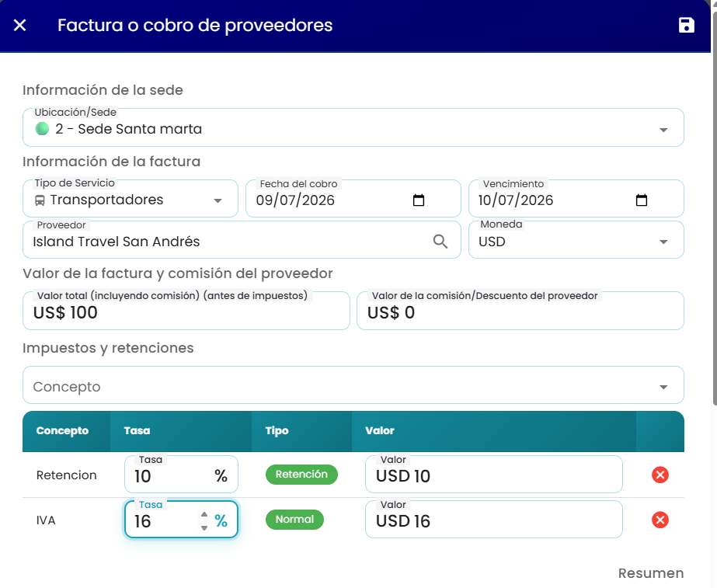Increase IVA Tasa with stepper arrow
Viewport: 717px width, 588px height.
[204, 515]
